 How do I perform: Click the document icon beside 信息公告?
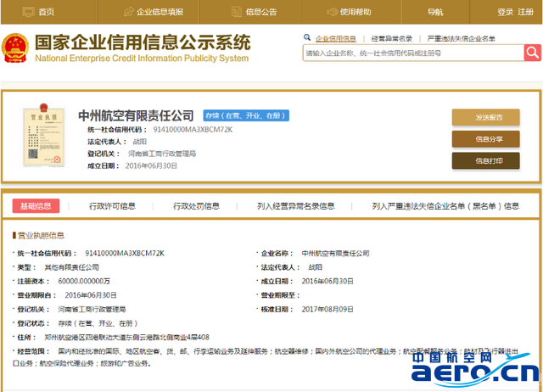[236, 12]
